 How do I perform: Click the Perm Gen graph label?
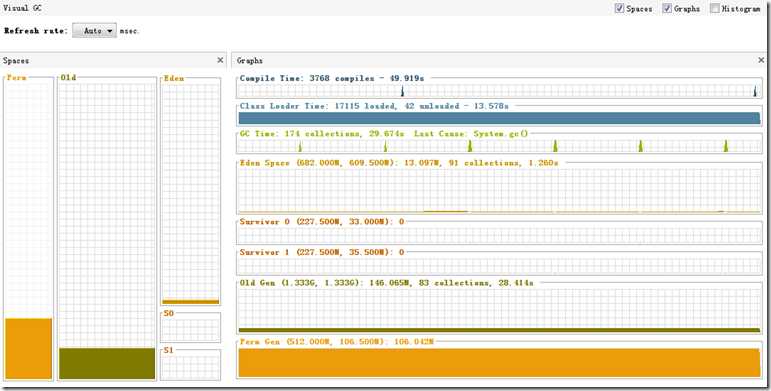pos(337,341)
